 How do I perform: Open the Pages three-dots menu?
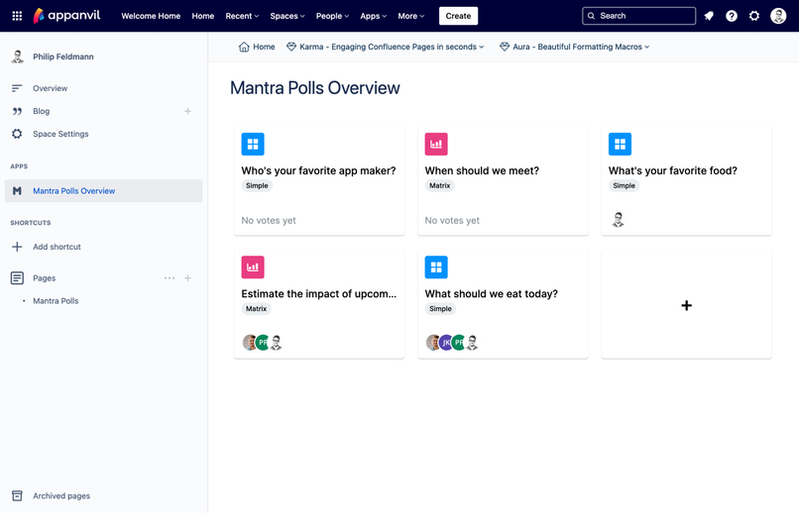(170, 278)
